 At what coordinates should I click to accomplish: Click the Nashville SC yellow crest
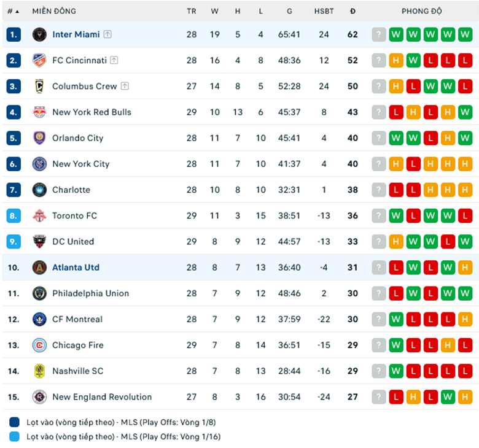click(39, 371)
